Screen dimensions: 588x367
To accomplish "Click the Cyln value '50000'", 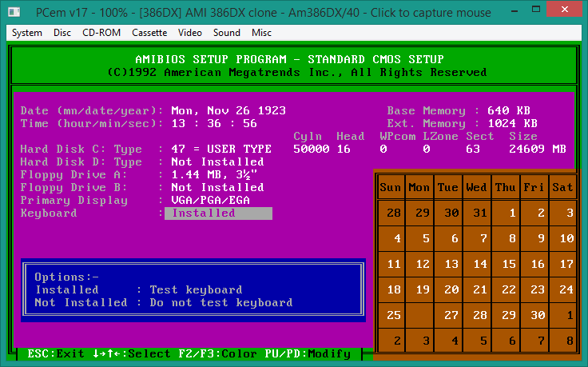I will tap(312, 149).
